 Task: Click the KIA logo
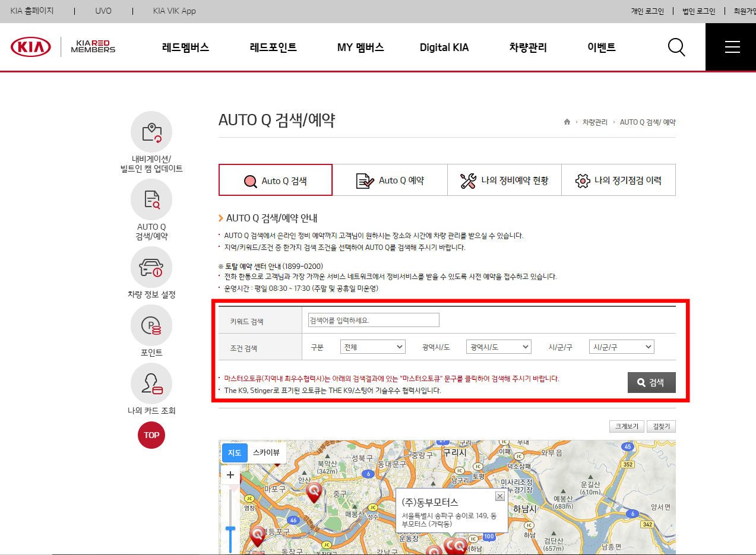pyautogui.click(x=31, y=47)
